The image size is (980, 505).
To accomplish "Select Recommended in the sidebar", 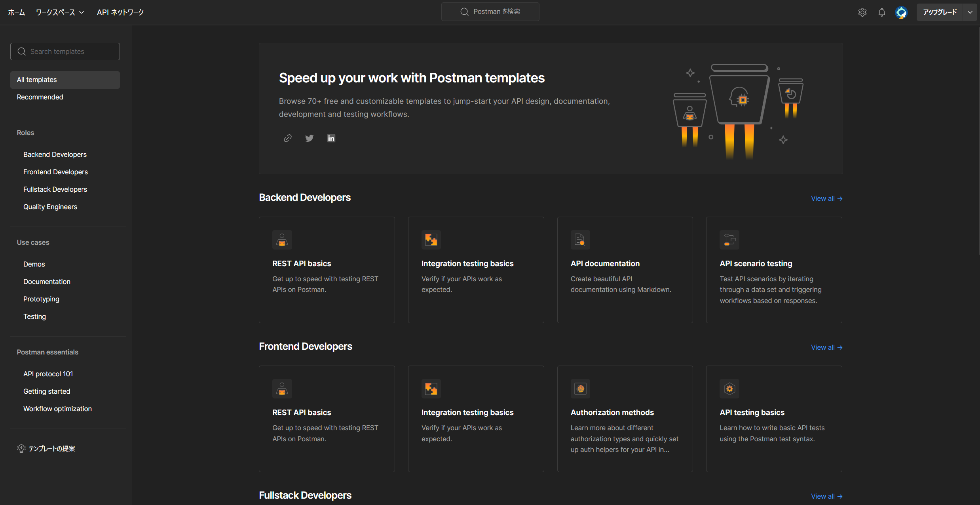I will click(40, 97).
